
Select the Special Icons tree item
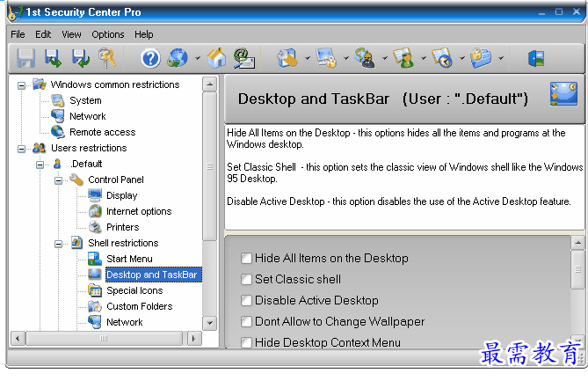pos(134,290)
